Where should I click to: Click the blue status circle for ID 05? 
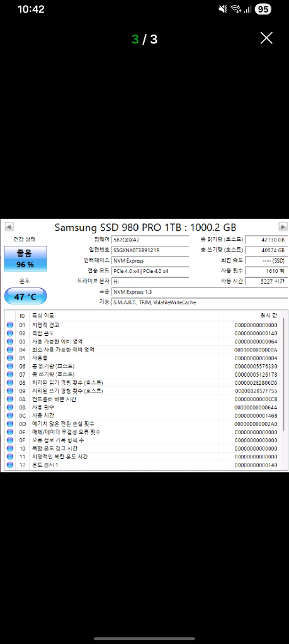[x=10, y=358]
